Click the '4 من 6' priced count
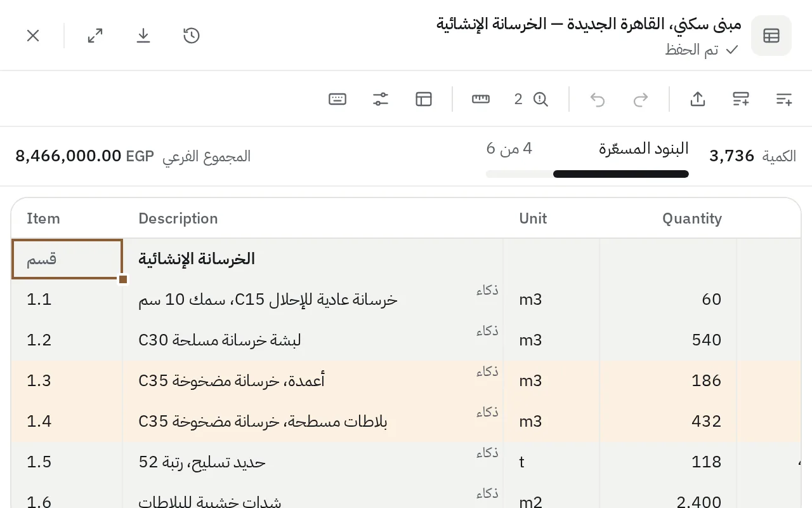This screenshot has width=812, height=508. pos(509,149)
